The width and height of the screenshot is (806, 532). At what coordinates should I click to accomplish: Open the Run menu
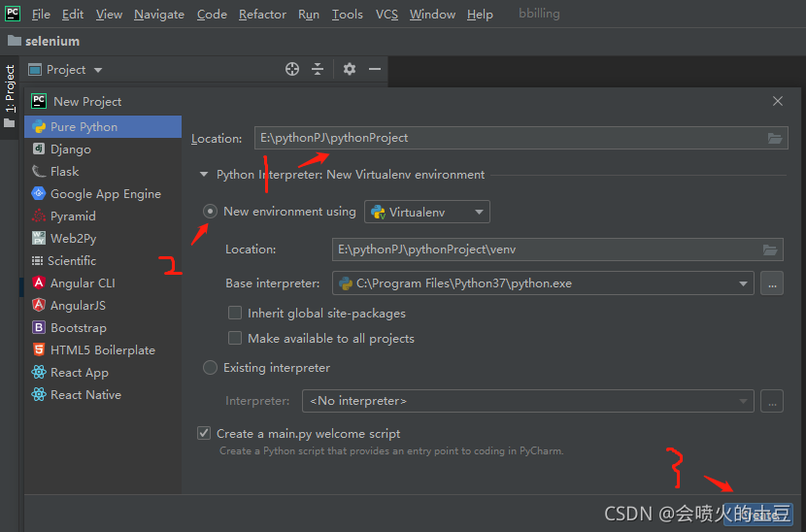pos(309,15)
